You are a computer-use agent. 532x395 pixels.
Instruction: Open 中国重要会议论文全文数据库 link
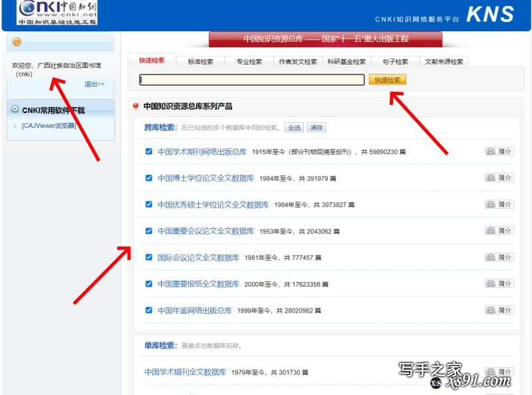pyautogui.click(x=206, y=231)
